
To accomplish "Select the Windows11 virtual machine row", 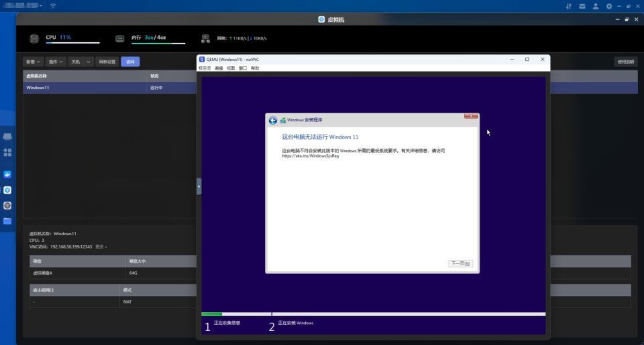I will coord(330,87).
